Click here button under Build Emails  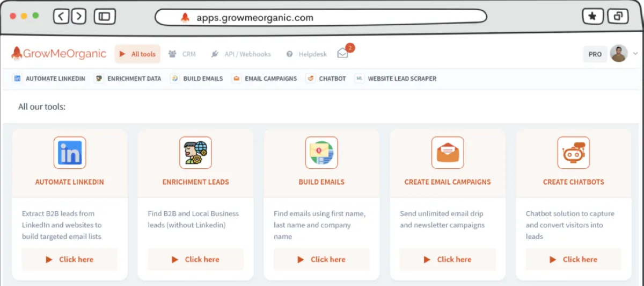(321, 259)
